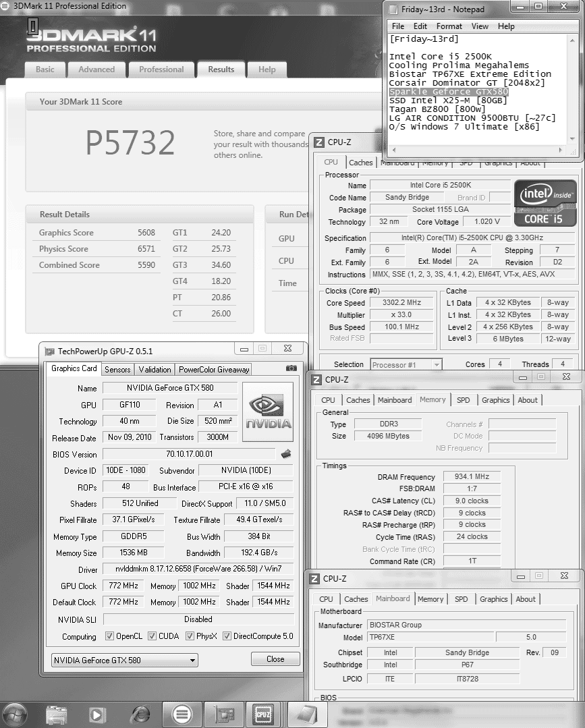Click the GPU-Z screenshot camera icon

[291, 368]
